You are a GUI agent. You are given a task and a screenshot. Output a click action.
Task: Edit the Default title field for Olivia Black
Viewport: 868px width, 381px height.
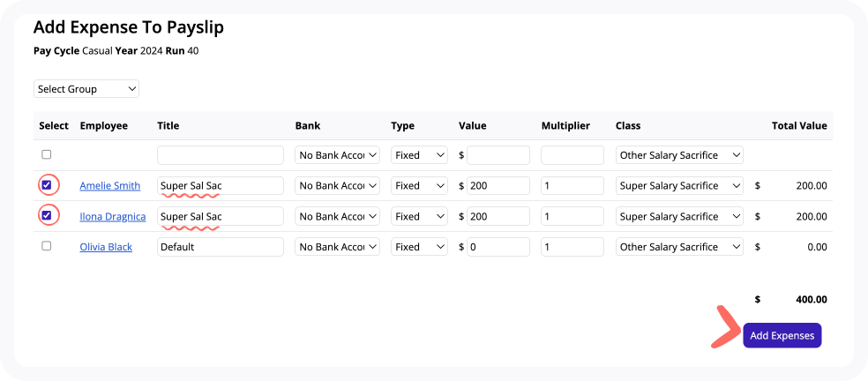click(x=221, y=247)
